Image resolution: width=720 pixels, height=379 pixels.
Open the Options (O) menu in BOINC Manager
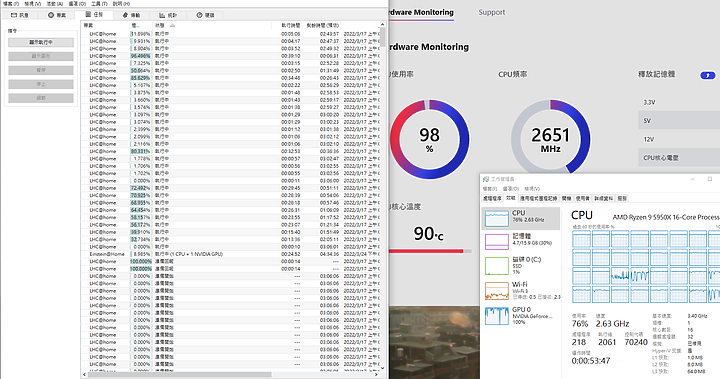coord(77,4)
